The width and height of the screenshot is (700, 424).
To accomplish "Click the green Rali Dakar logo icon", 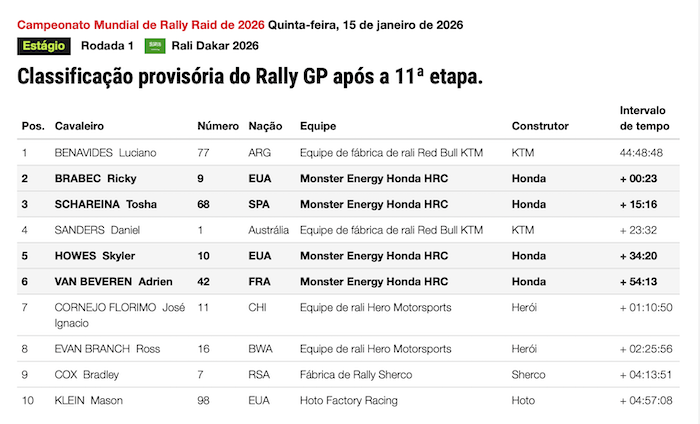I will tap(155, 45).
